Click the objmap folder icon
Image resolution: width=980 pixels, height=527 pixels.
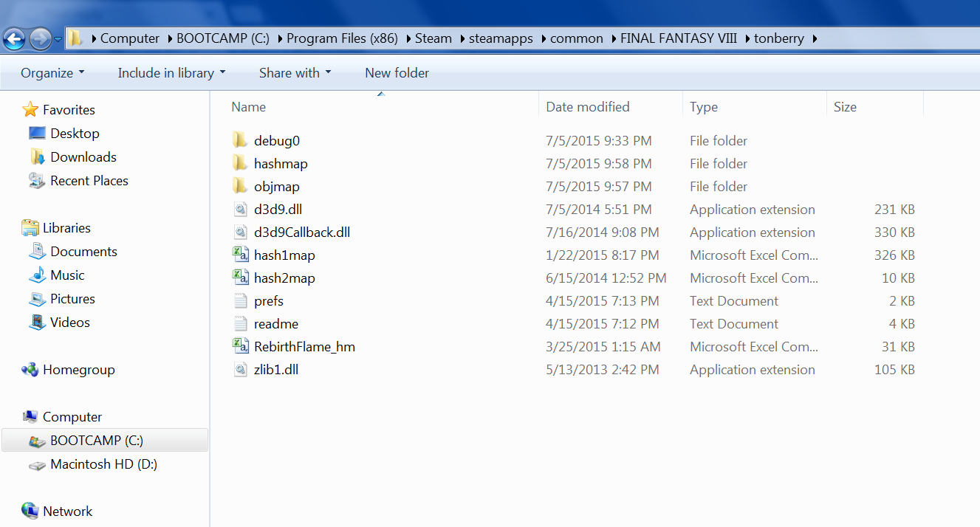[x=240, y=186]
